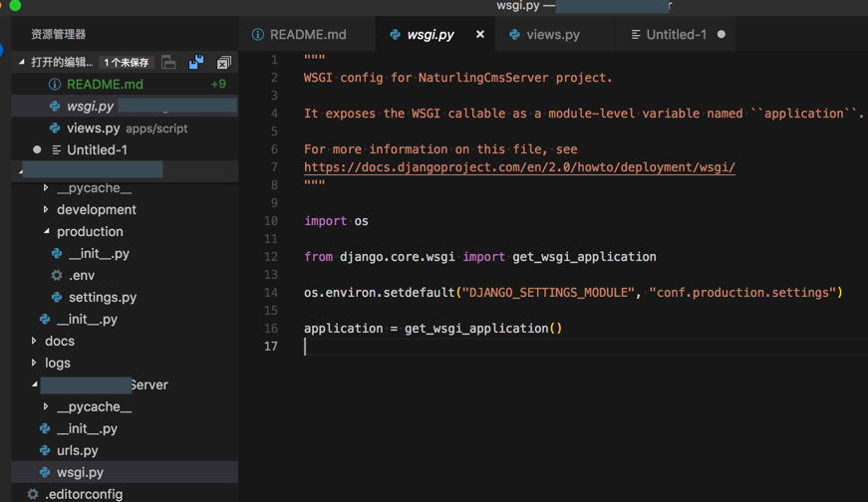Switch to the README.md tab

click(x=308, y=35)
